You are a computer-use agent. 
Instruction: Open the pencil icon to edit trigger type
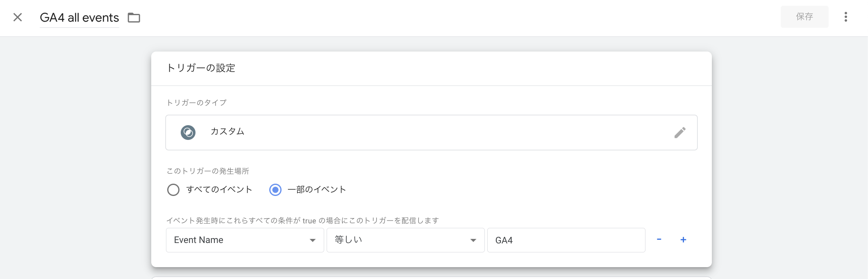click(680, 132)
